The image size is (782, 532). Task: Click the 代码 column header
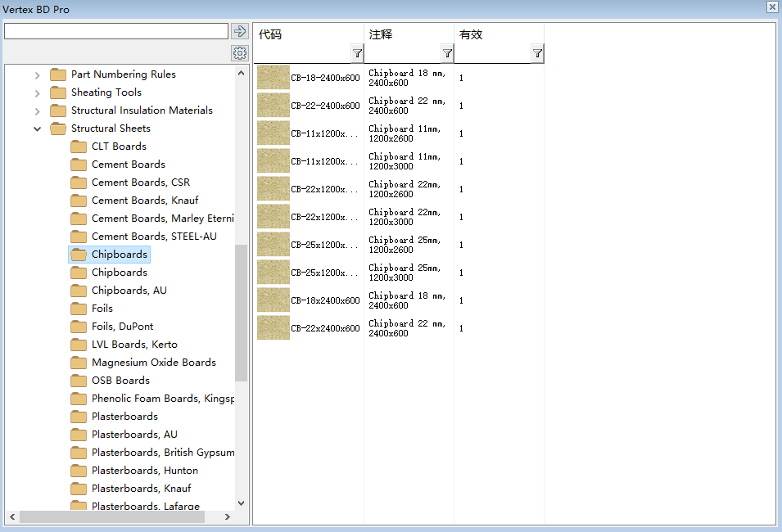coord(270,34)
